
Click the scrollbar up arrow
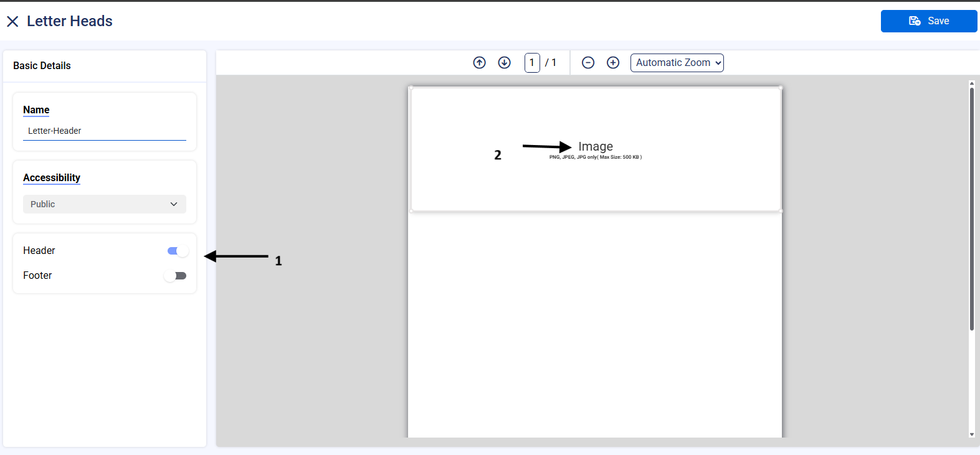click(971, 83)
